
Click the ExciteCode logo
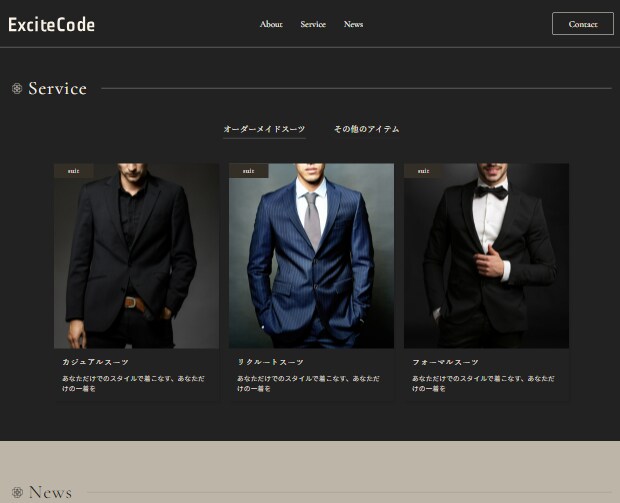coord(51,25)
